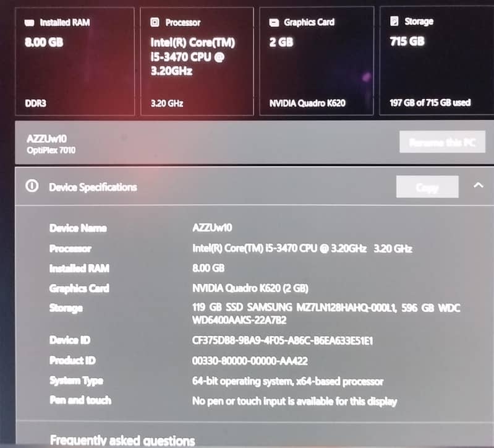Select the Storage 715 GB card

pyautogui.click(x=437, y=61)
